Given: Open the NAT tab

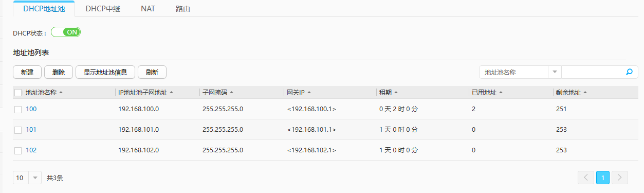Looking at the screenshot, I should pyautogui.click(x=148, y=9).
